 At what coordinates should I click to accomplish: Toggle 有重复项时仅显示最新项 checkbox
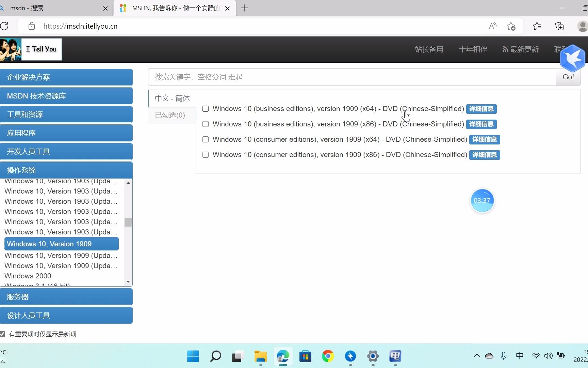pos(2,334)
